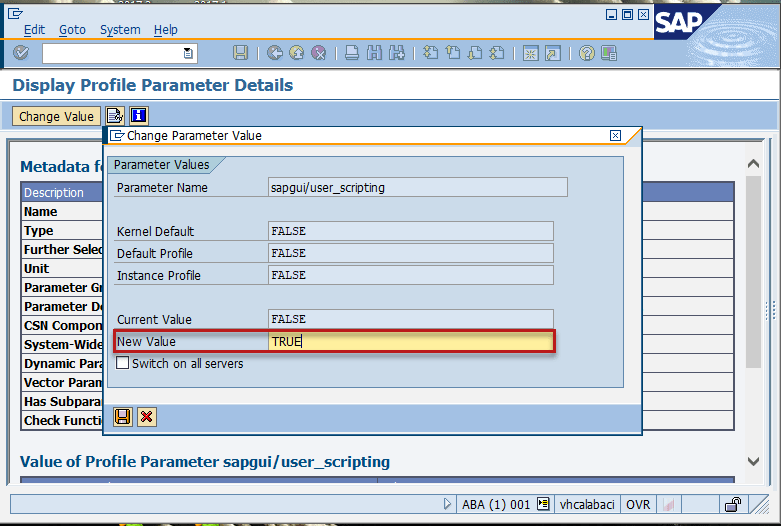The width and height of the screenshot is (781, 526).
Task: Click the Change Value button
Action: 56,117
